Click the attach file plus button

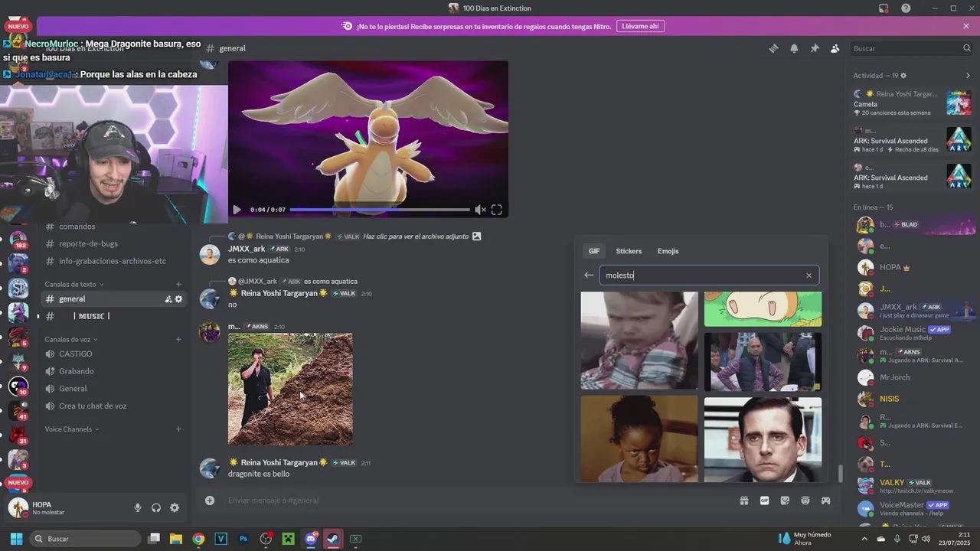[209, 500]
